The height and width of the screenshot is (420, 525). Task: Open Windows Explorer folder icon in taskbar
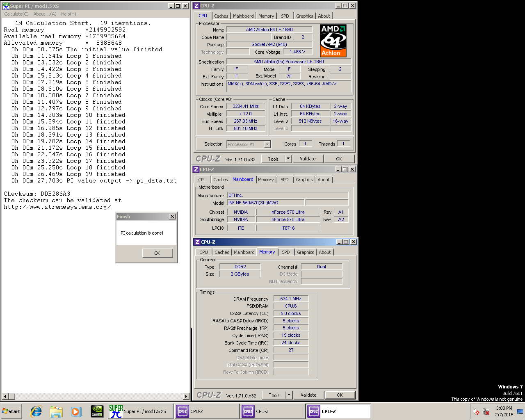coord(56,411)
